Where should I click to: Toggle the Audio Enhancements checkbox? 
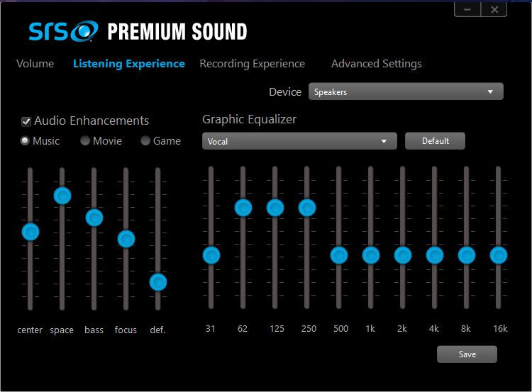click(26, 121)
